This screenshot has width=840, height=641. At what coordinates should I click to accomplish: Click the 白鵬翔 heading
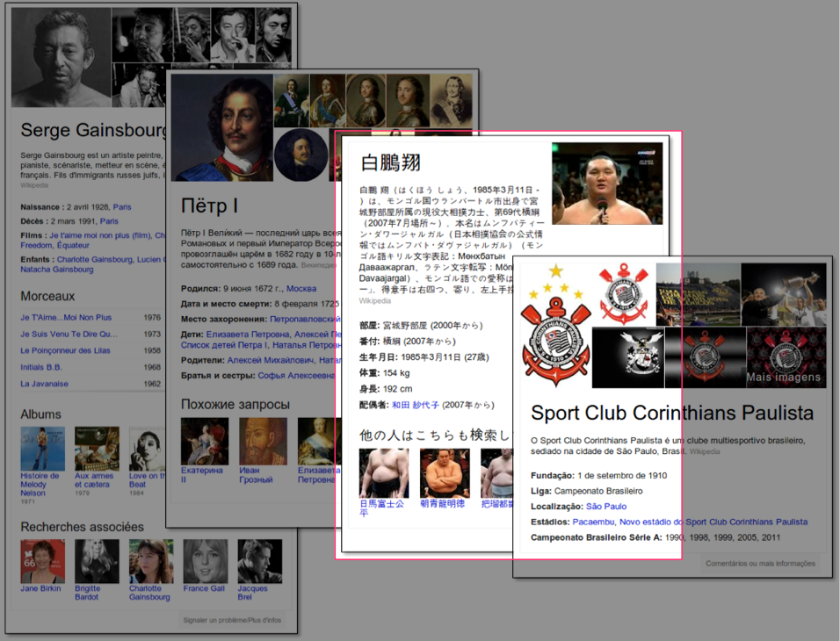coord(390,162)
